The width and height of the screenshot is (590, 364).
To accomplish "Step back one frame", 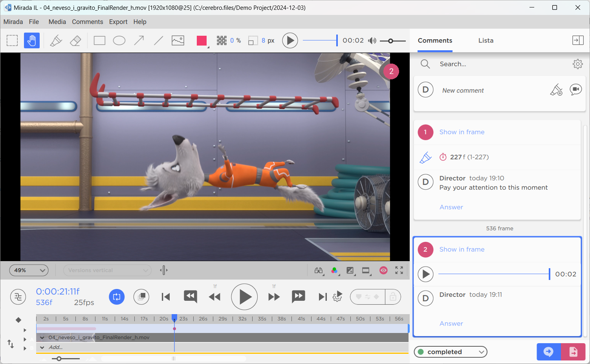I will pyautogui.click(x=215, y=297).
